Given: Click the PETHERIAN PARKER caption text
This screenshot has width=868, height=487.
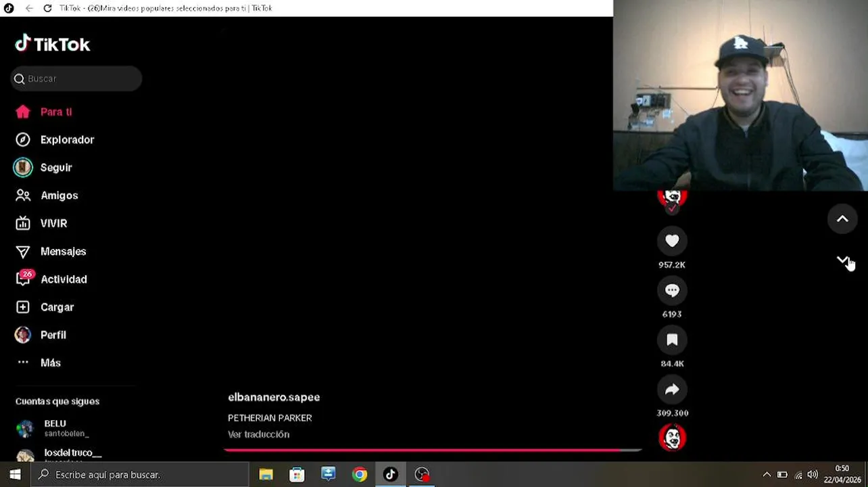Looking at the screenshot, I should point(270,418).
